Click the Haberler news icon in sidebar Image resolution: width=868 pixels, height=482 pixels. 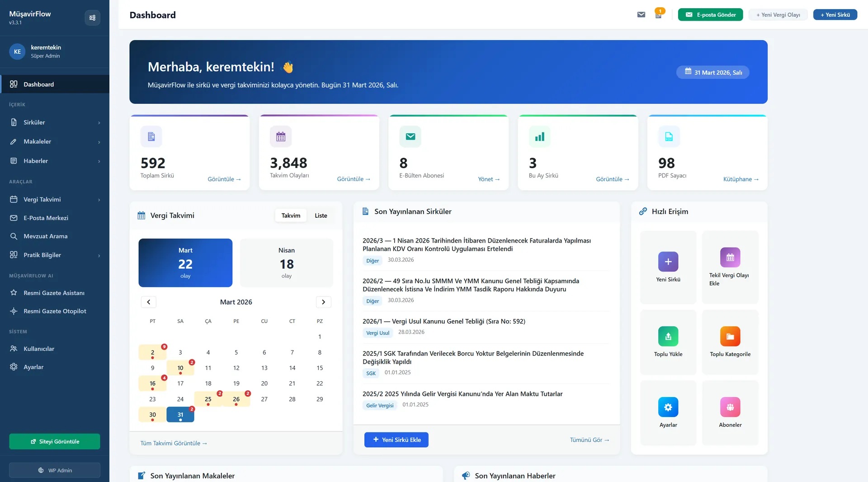click(14, 161)
